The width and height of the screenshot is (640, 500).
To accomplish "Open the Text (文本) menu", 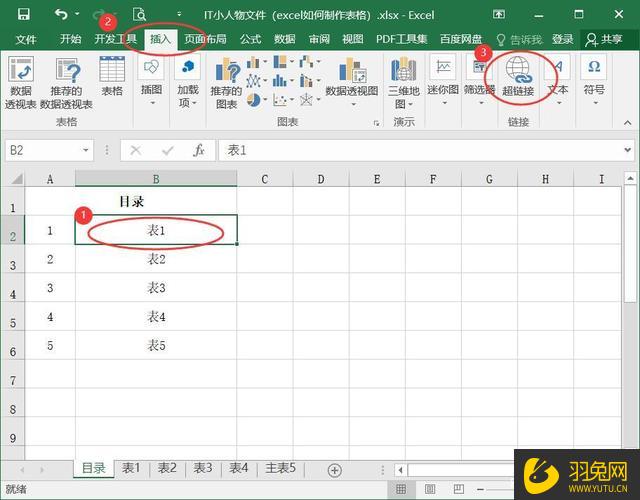I will (x=558, y=81).
